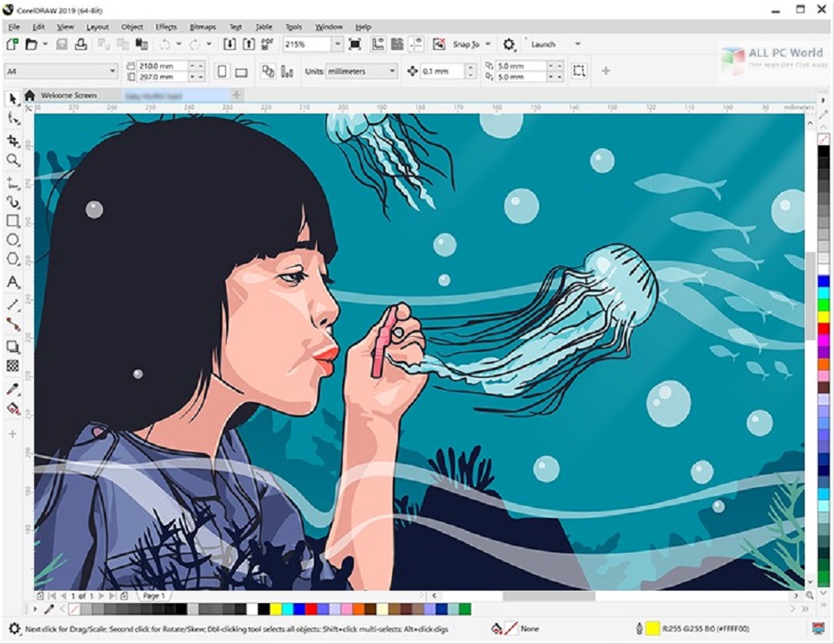Screen dimensions: 834x644
Task: Toggle All pages layout button
Action: click(268, 71)
